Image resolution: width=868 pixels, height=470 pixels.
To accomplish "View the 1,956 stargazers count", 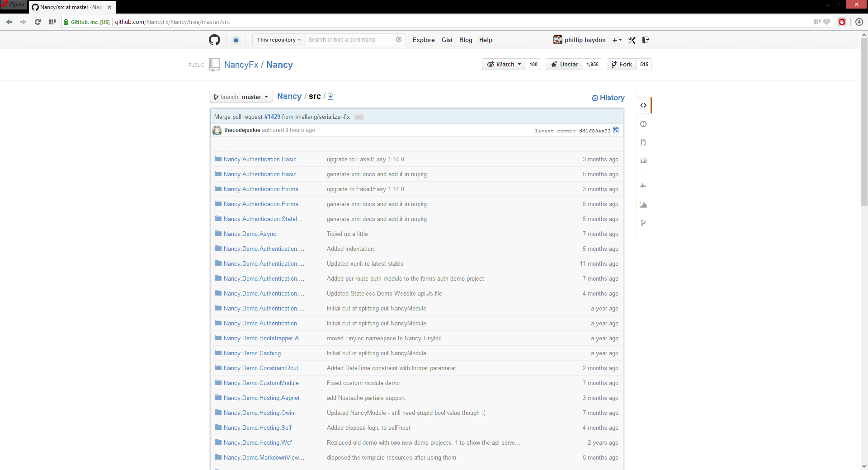I will click(592, 64).
